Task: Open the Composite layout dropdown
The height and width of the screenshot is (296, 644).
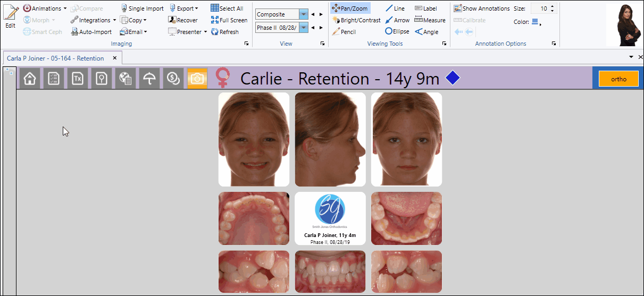Action: point(303,14)
